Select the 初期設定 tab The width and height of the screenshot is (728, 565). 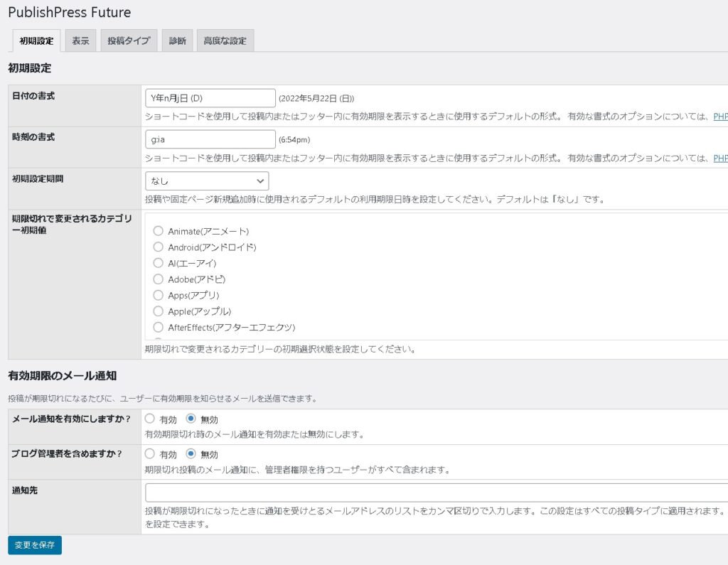36,41
